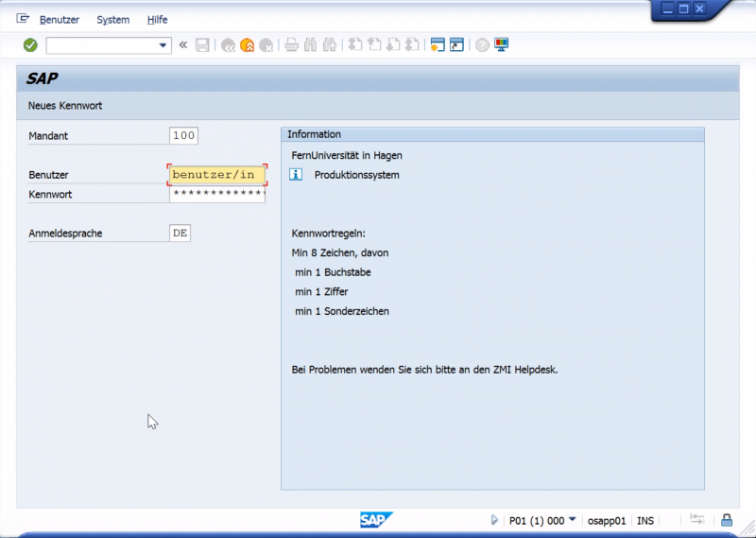Click the green Enter checkmark icon

pos(30,44)
